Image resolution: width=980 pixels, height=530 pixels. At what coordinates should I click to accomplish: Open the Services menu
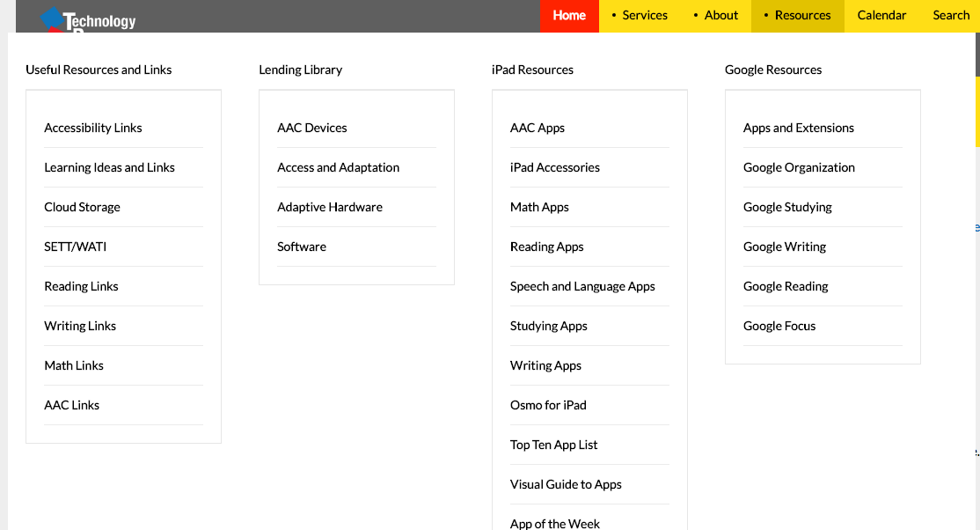pos(639,16)
